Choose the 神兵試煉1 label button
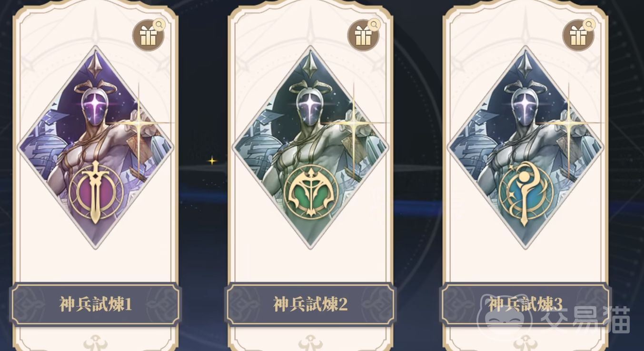This screenshot has width=644, height=351. (x=96, y=304)
